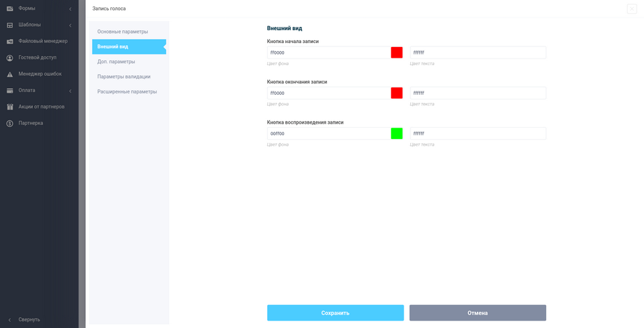This screenshot has height=328, width=644.
Task: Click the Формы icon in sidebar
Action: click(10, 8)
